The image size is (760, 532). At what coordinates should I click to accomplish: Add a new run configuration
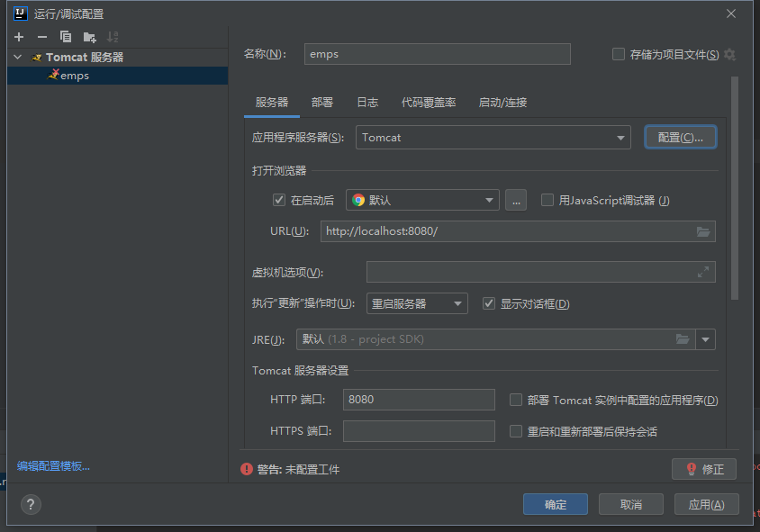19,37
